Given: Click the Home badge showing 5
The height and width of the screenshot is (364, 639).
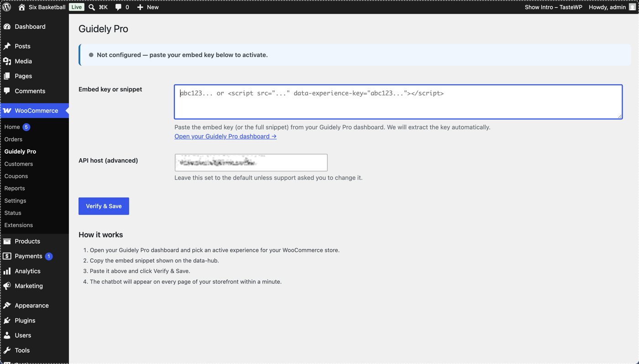Looking at the screenshot, I should coord(26,127).
